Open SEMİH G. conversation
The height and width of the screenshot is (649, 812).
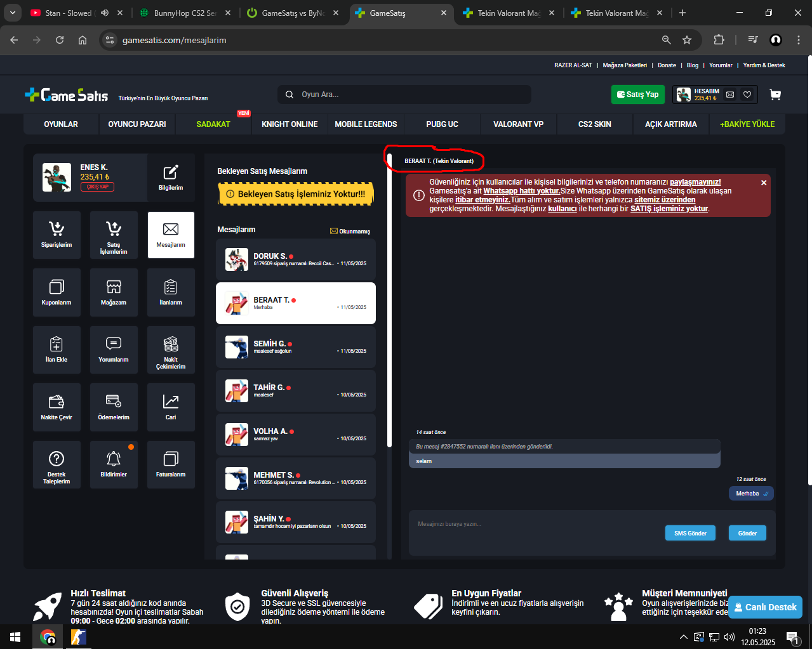(296, 347)
